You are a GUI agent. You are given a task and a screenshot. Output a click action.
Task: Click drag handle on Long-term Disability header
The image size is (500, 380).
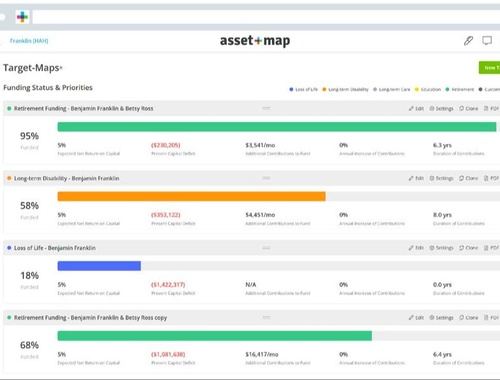tap(266, 178)
